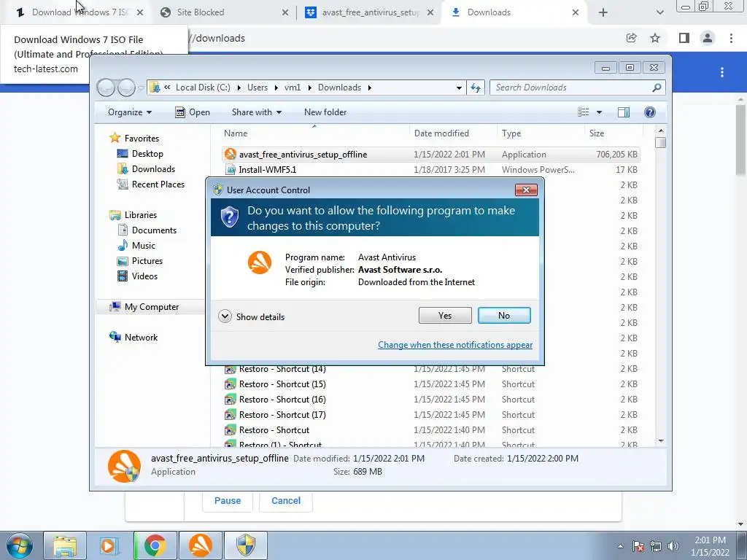
Task: Open Documents library in navigation pane
Action: pyautogui.click(x=154, y=230)
